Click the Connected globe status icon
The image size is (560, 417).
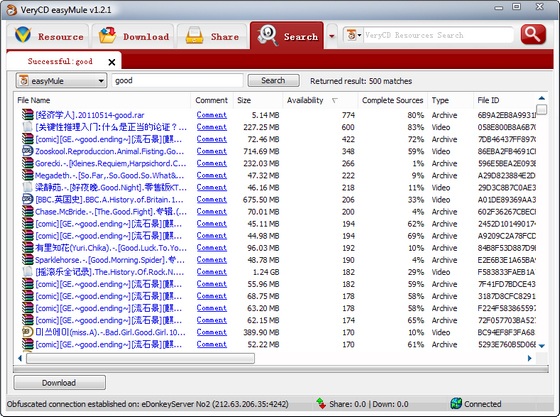[x=456, y=404]
